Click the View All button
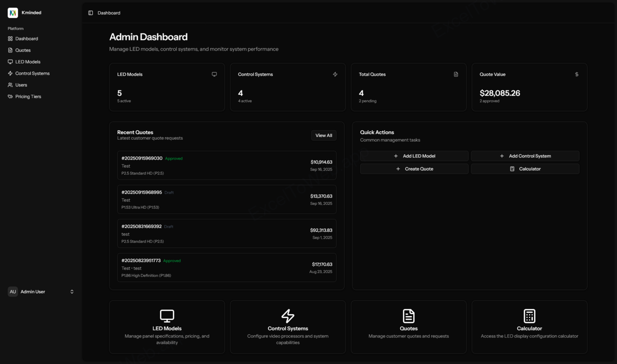Screen dimensions: 617x364 pyautogui.click(x=323, y=135)
